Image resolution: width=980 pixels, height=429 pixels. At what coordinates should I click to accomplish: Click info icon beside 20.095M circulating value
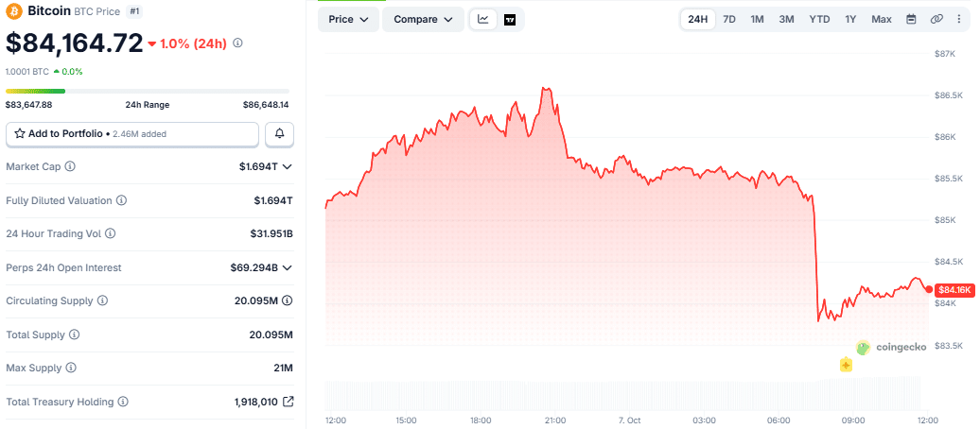[x=288, y=301]
